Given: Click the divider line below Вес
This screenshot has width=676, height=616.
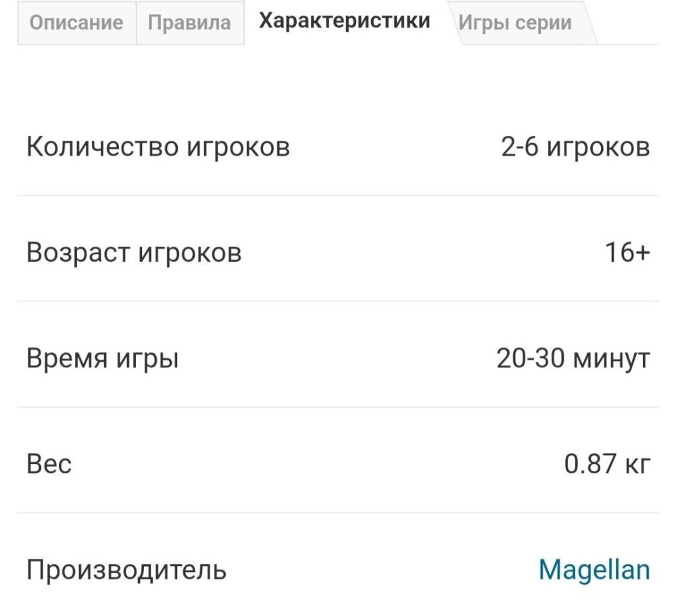Looking at the screenshot, I should [x=338, y=513].
